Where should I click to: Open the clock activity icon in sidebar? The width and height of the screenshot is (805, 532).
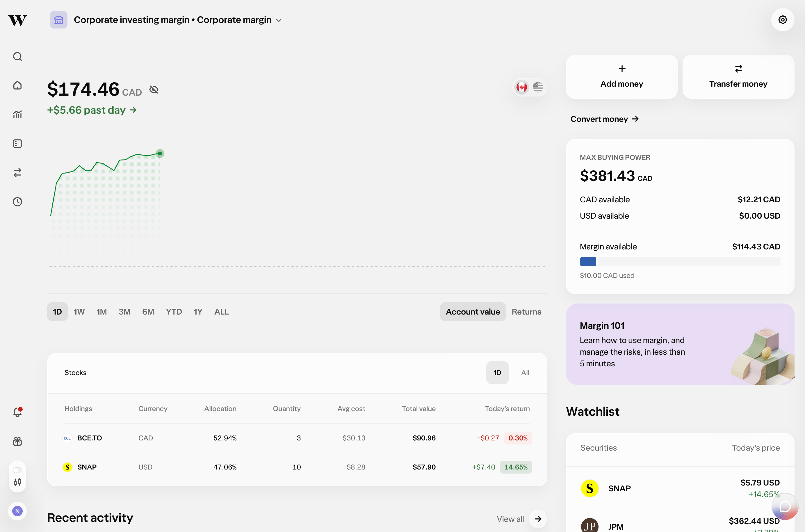pos(17,202)
